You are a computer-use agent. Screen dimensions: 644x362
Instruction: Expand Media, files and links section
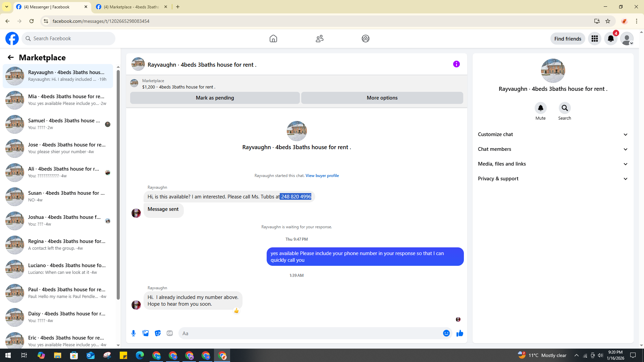click(x=552, y=164)
